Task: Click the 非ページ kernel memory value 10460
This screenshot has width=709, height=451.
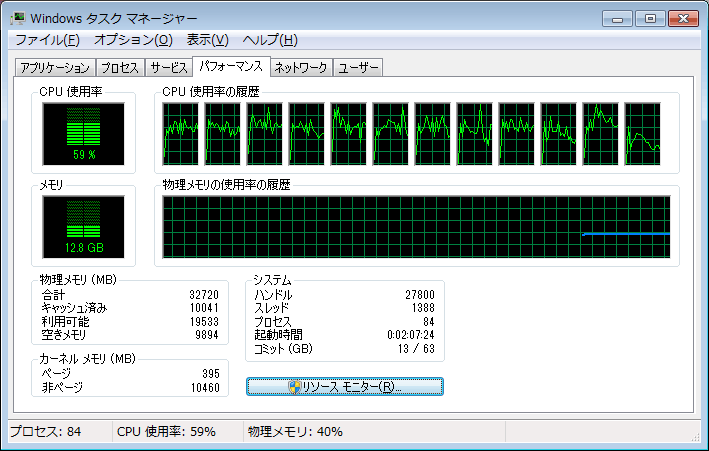Action: (205, 388)
